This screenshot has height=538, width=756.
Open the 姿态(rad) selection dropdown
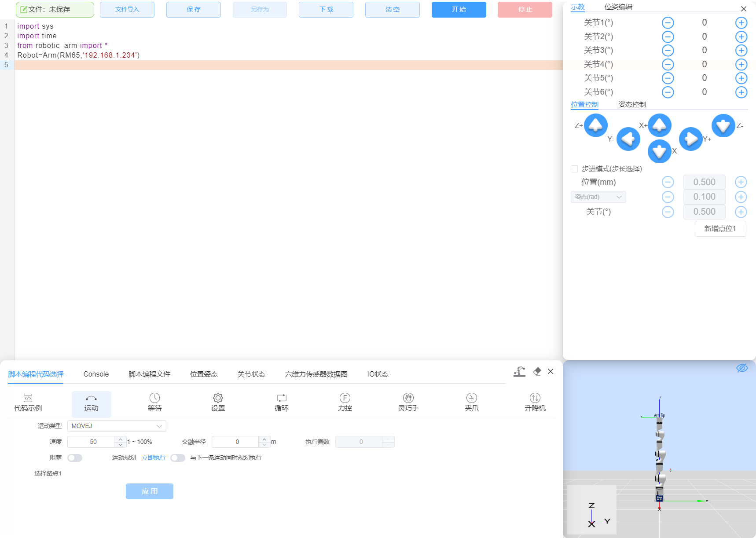[598, 197]
